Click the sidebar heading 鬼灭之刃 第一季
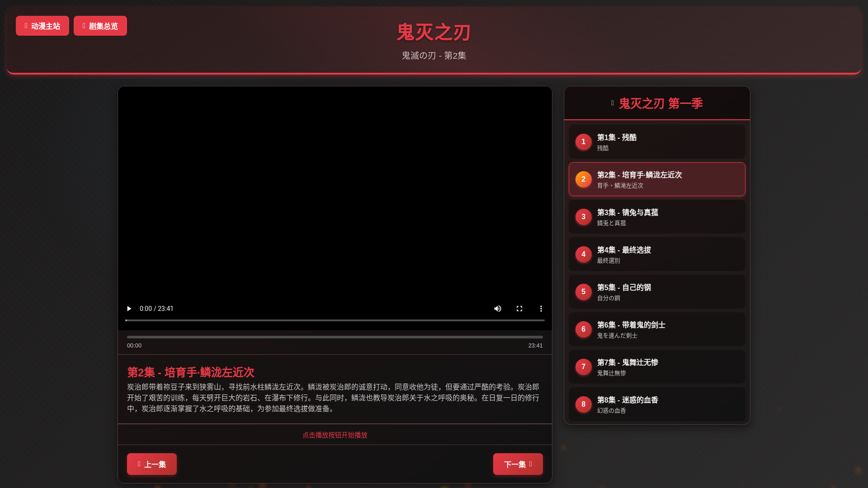Screen dimensions: 868x488 click(x=660, y=103)
